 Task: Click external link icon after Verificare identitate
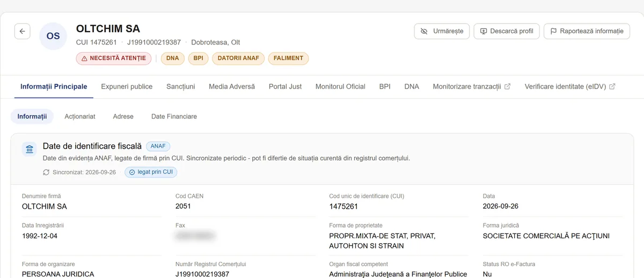coord(612,86)
